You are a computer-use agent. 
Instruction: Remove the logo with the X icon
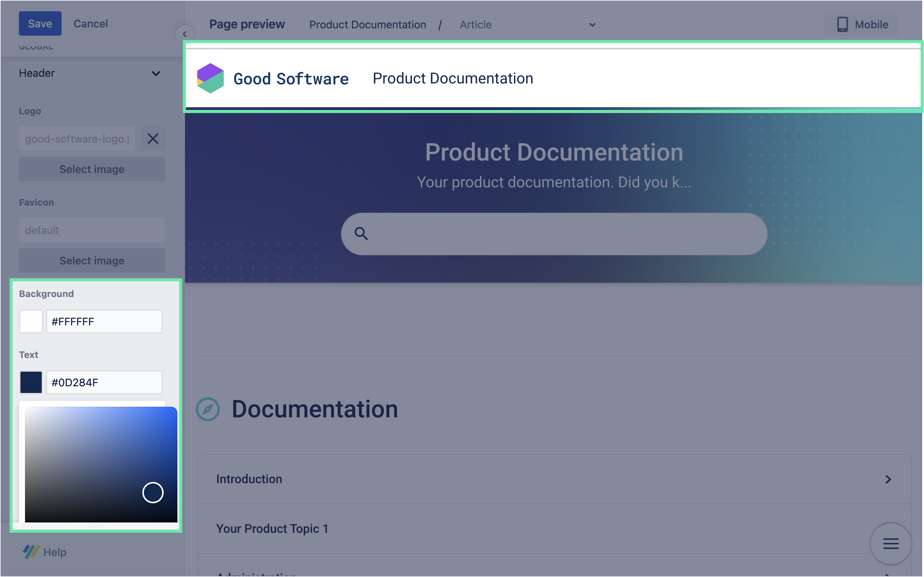pos(153,139)
